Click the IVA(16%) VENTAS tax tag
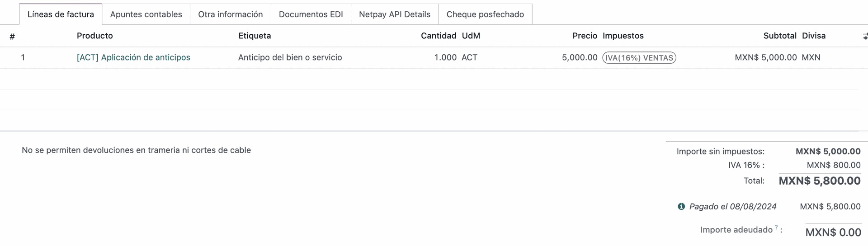The image size is (868, 246). 639,58
